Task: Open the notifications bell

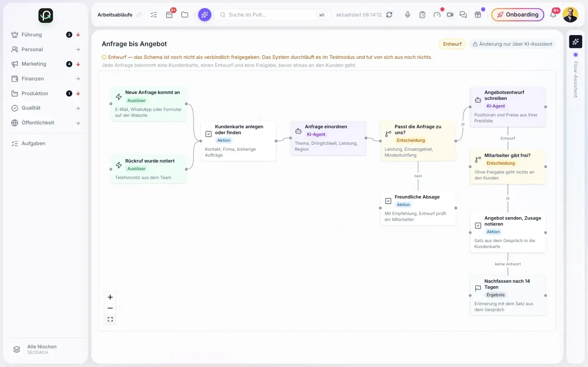Action: click(553, 15)
